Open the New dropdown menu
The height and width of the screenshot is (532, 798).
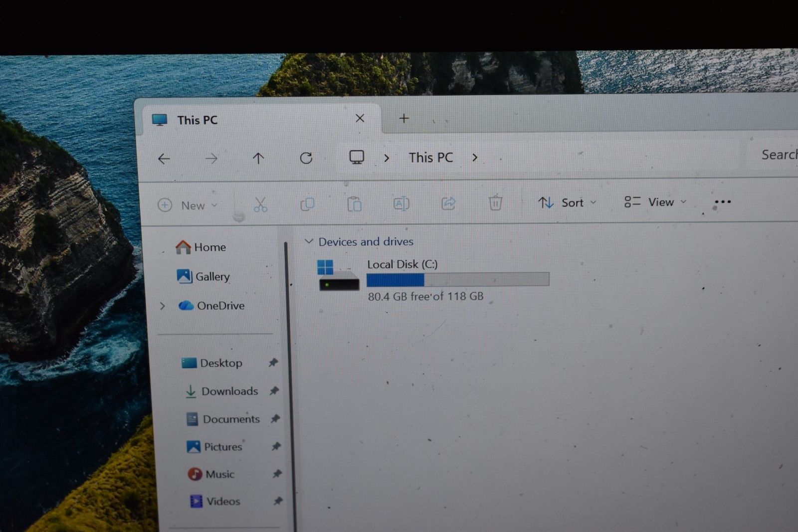tap(188, 205)
